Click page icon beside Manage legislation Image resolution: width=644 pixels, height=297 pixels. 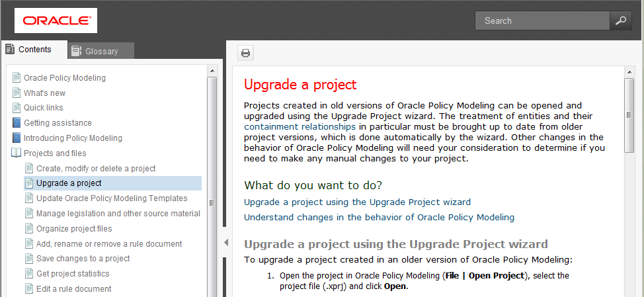point(28,214)
